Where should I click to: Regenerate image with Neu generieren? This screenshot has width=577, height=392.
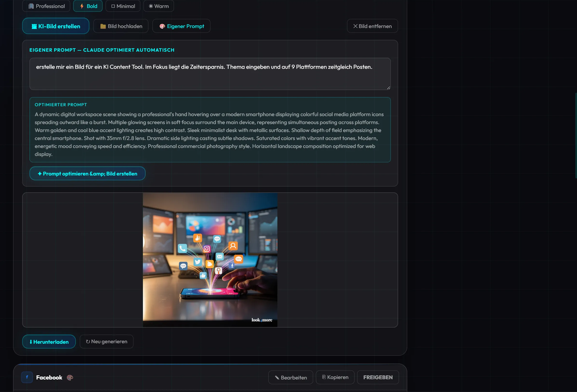(106, 342)
